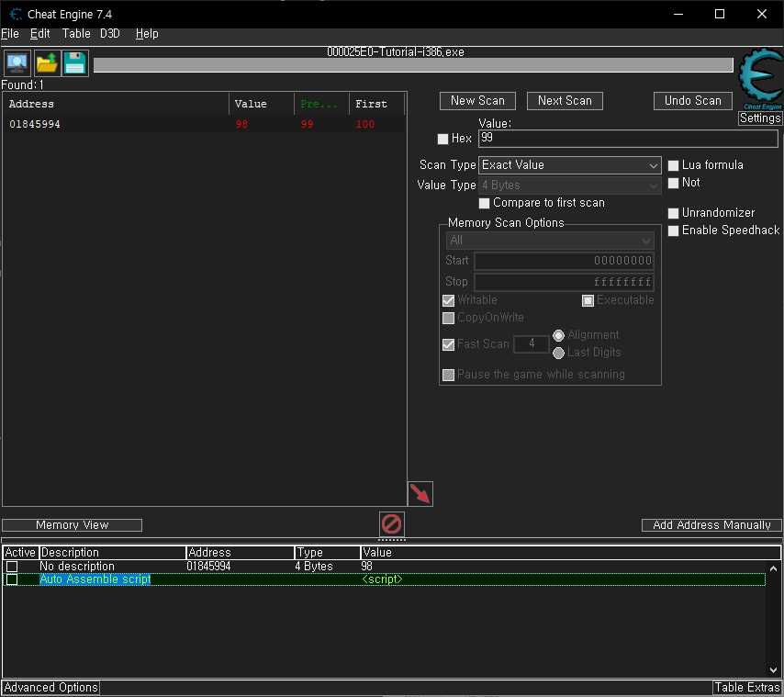Open the process selector computer icon
The width and height of the screenshot is (784, 697).
coord(17,63)
